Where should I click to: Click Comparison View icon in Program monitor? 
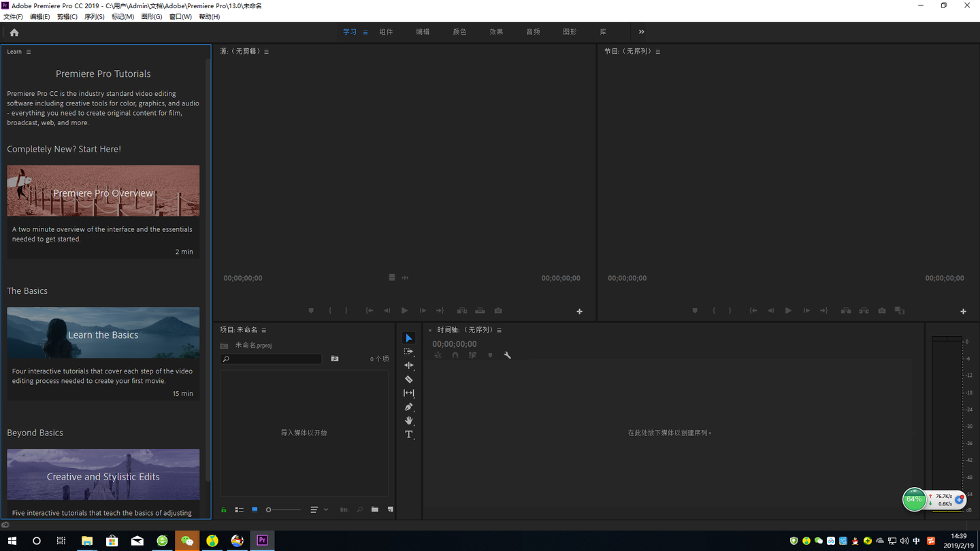(x=900, y=311)
